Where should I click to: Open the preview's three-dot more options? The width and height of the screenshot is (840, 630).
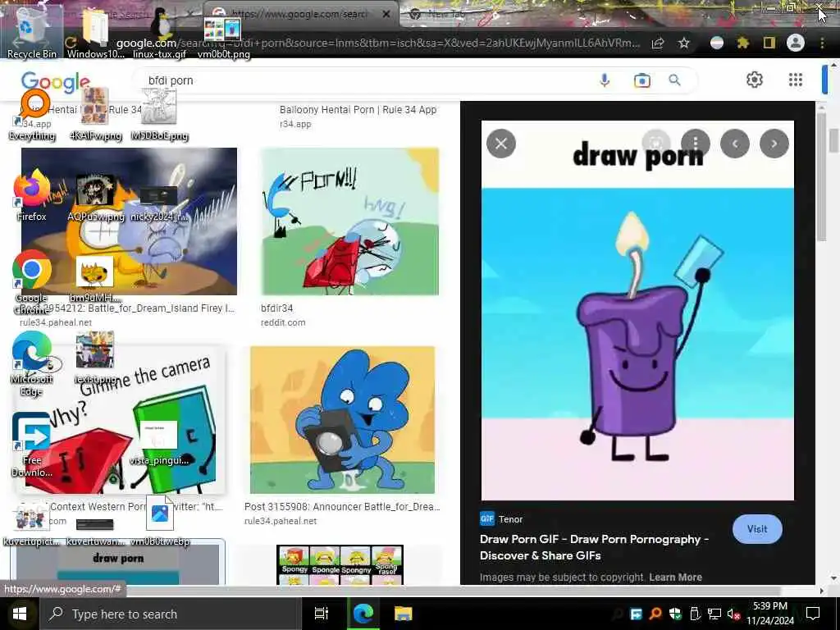pyautogui.click(x=696, y=144)
